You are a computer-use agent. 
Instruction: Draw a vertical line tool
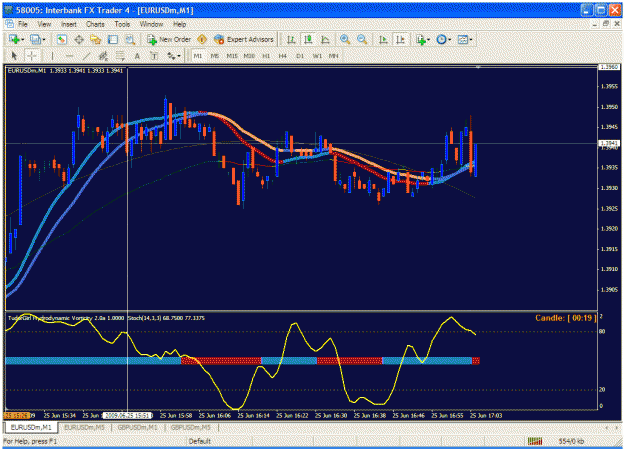pyautogui.click(x=52, y=56)
